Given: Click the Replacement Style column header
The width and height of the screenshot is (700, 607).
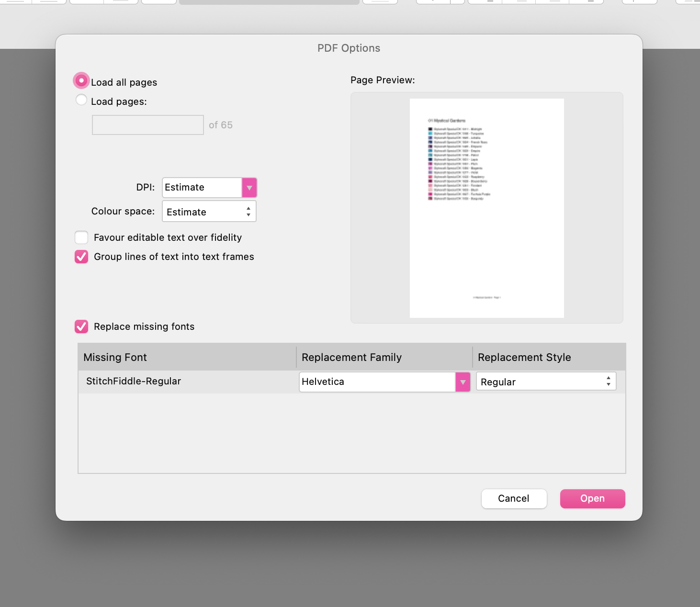Looking at the screenshot, I should (x=549, y=357).
